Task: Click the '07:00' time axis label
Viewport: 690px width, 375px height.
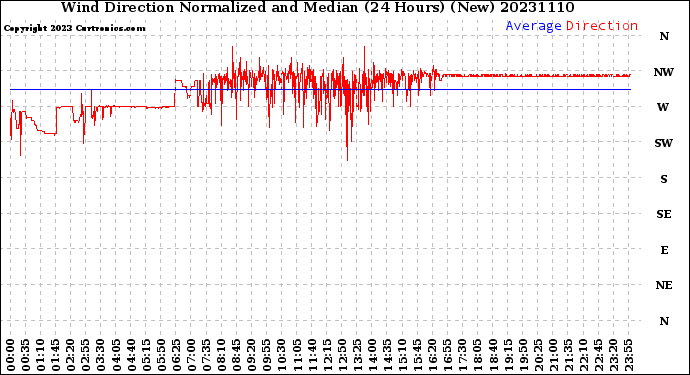Action: [191, 355]
